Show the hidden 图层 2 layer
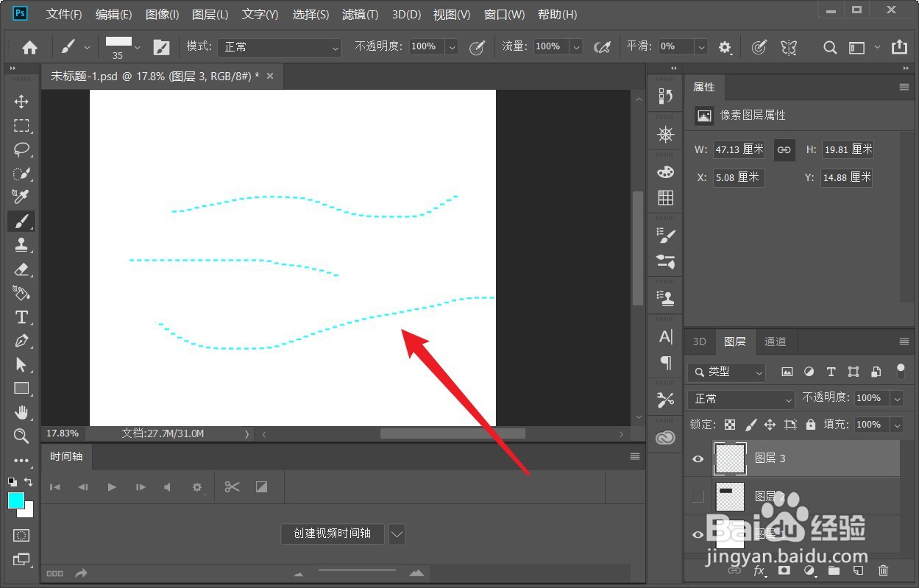Viewport: 919px width, 588px height. (698, 497)
